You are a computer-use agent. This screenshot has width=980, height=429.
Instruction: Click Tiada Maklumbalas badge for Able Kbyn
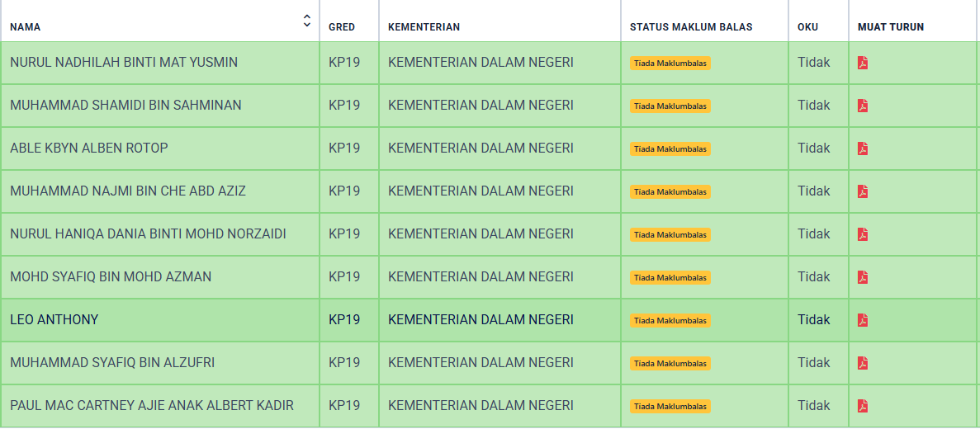tap(670, 148)
